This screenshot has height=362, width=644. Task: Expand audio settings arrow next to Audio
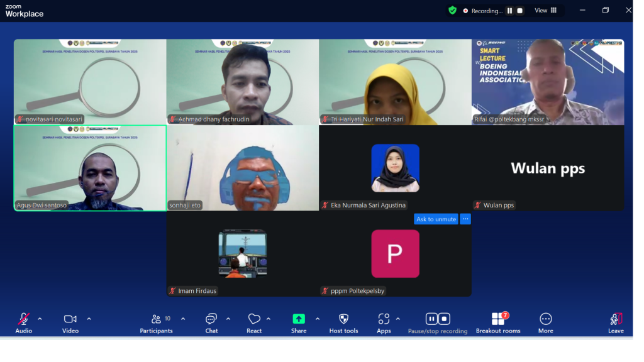(40, 319)
